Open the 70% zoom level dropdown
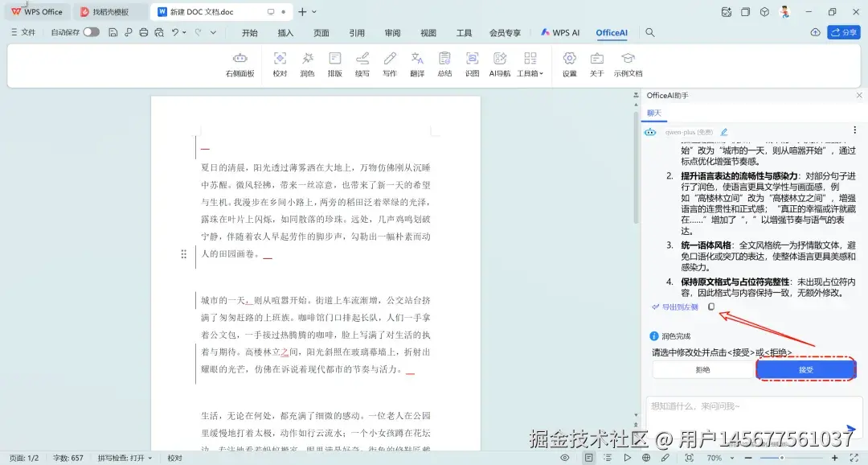This screenshot has height=465, width=868. click(718, 457)
